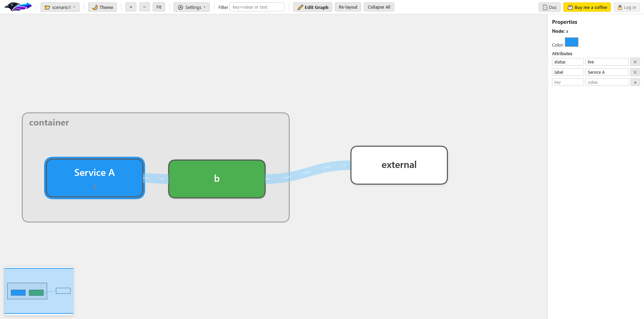Expand the scenario1 dropdown arrow
Screen dimensions: 644x319
point(74,7)
